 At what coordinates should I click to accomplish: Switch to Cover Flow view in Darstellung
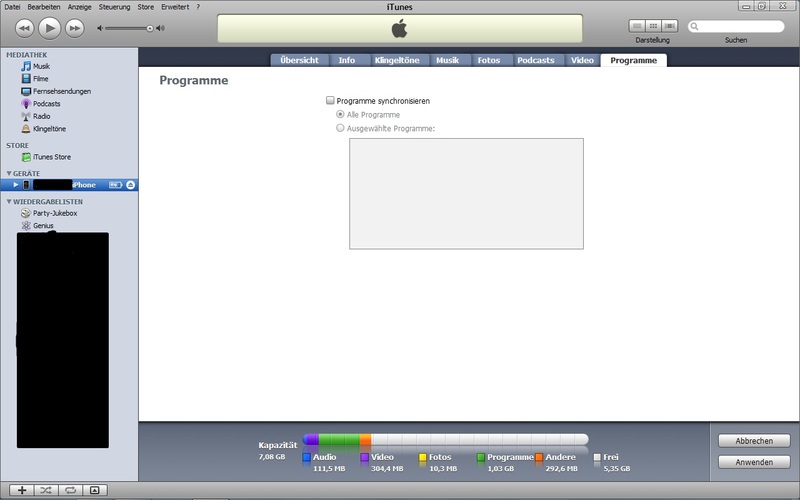pyautogui.click(x=669, y=26)
